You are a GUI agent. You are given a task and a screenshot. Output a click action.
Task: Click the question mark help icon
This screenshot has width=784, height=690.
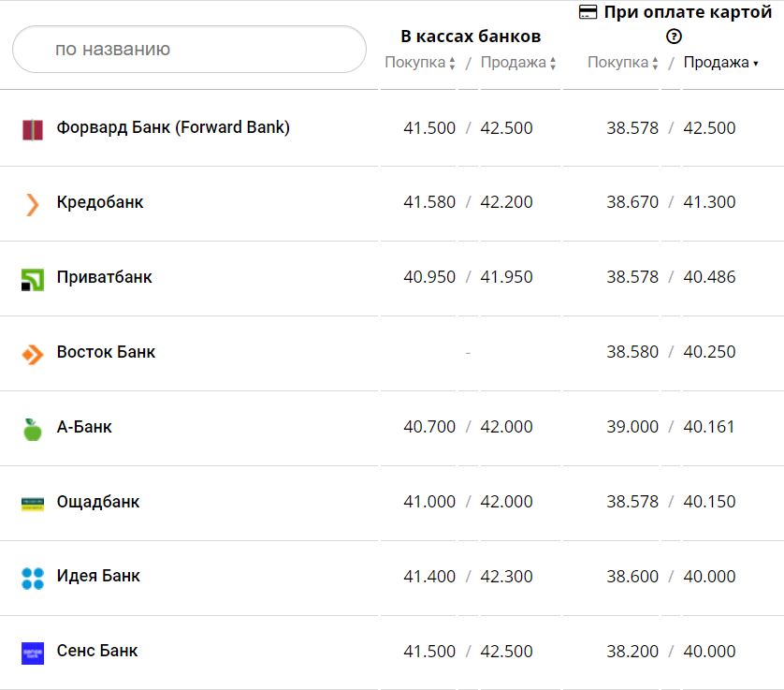pos(674,37)
